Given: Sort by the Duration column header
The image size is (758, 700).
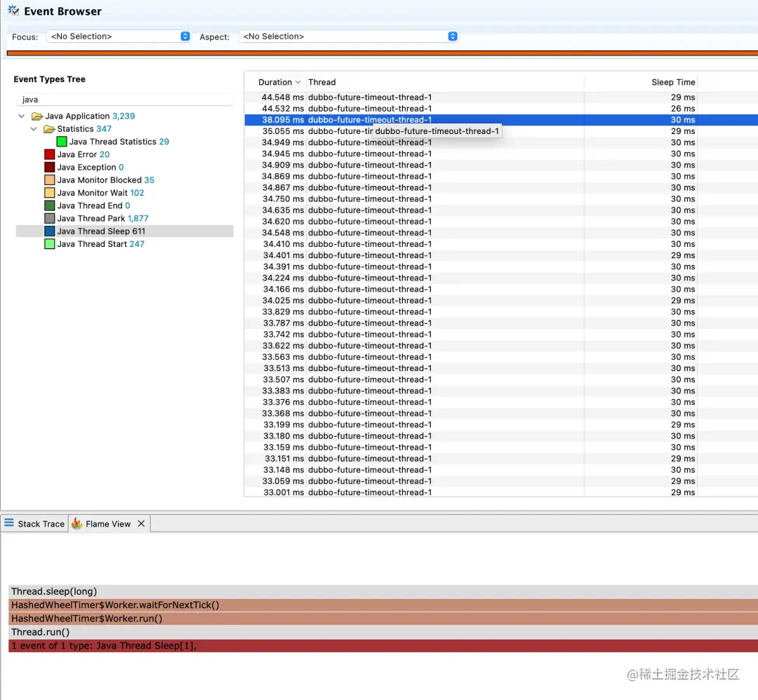Looking at the screenshot, I should coord(275,82).
